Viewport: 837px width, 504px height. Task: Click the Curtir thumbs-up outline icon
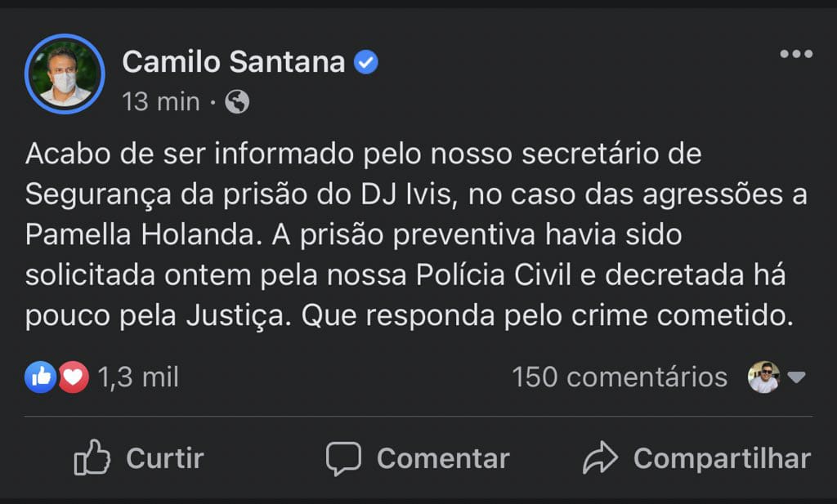click(92, 458)
